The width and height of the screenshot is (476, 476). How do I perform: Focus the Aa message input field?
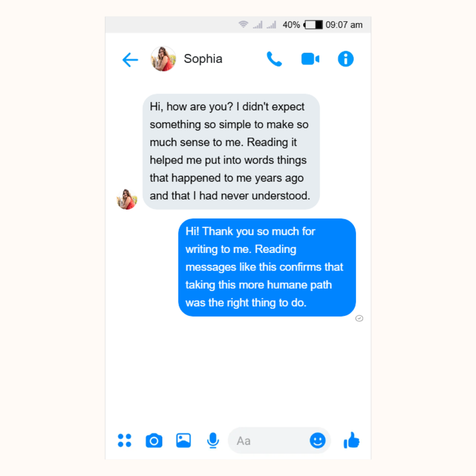(x=279, y=440)
